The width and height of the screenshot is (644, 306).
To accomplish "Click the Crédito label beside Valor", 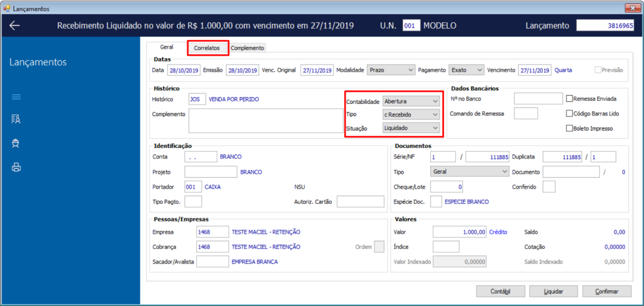I will pyautogui.click(x=498, y=232).
